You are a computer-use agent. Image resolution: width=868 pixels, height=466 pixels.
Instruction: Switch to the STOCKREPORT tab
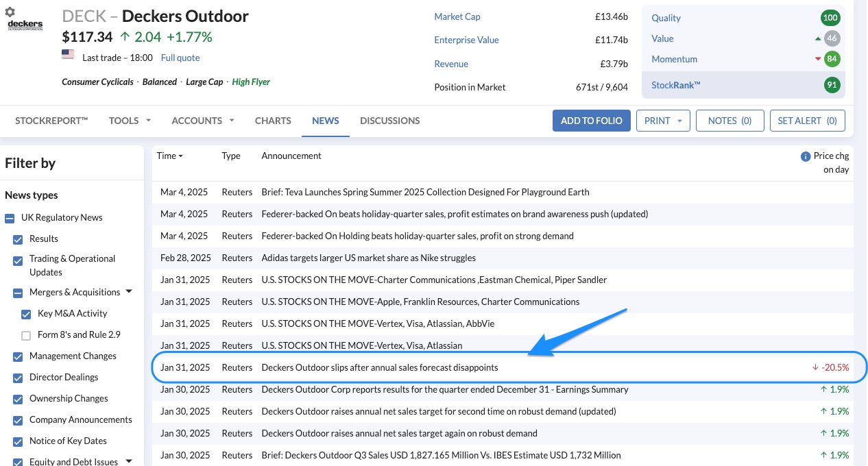click(51, 121)
